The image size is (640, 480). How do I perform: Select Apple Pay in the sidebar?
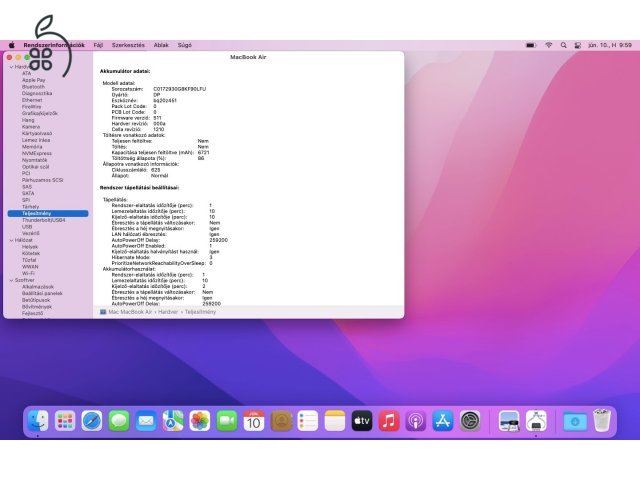[33, 80]
